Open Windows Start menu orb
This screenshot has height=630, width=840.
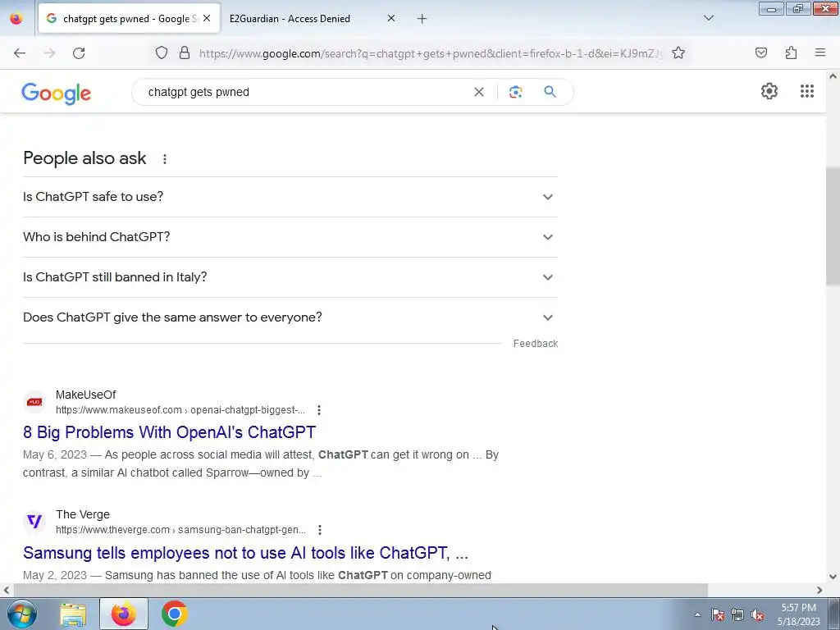coord(22,614)
